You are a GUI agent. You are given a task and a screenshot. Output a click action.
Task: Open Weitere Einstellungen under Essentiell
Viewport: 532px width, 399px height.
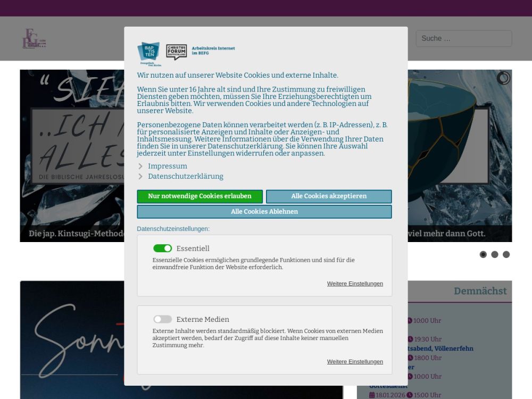click(x=355, y=284)
